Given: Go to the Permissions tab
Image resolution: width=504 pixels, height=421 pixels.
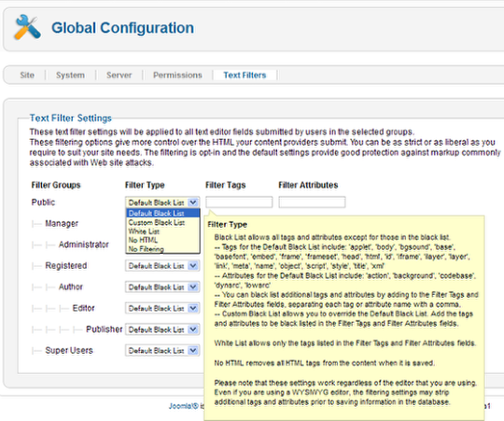Looking at the screenshot, I should [x=177, y=76].
